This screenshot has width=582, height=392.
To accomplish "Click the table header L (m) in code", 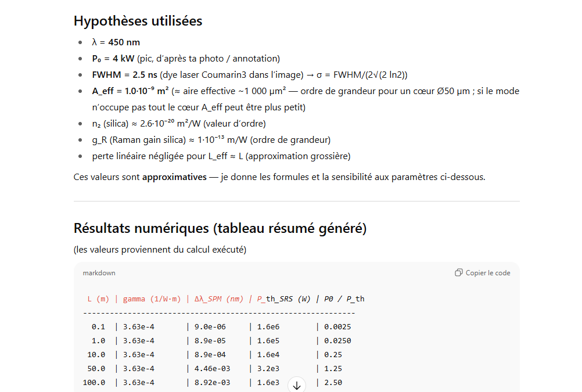I will [x=98, y=299].
